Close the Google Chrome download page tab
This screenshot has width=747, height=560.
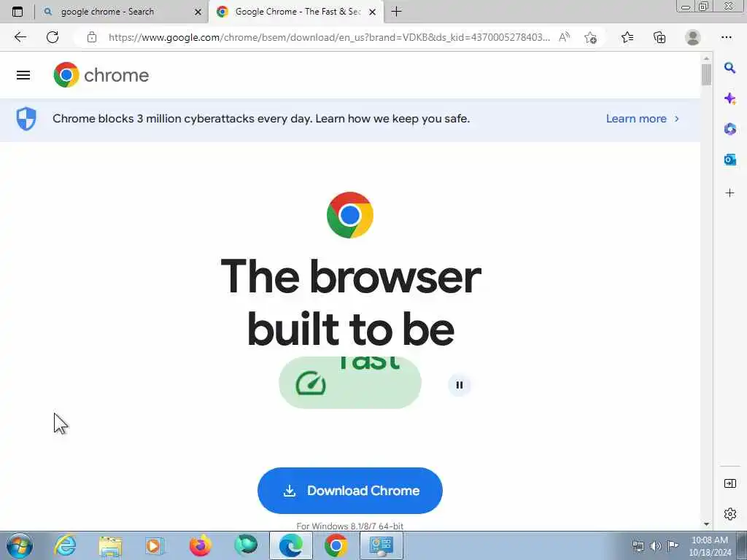point(373,12)
